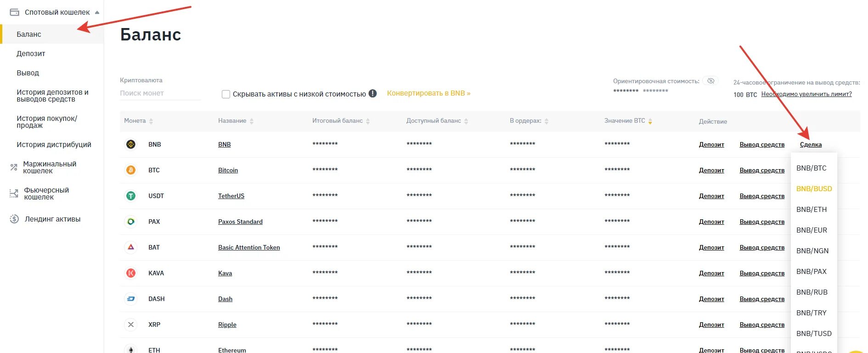Open the Kava name link
Viewport: 868px width, 353px height.
225,273
